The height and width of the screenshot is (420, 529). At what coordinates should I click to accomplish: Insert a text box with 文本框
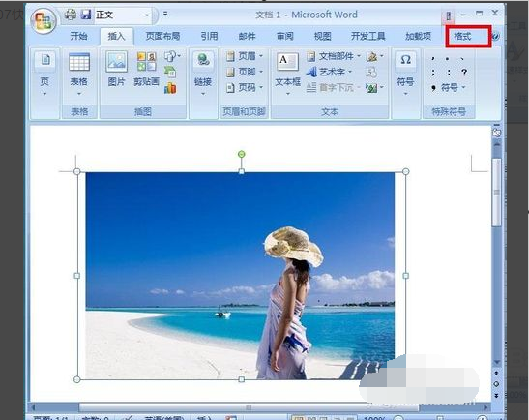[287, 74]
